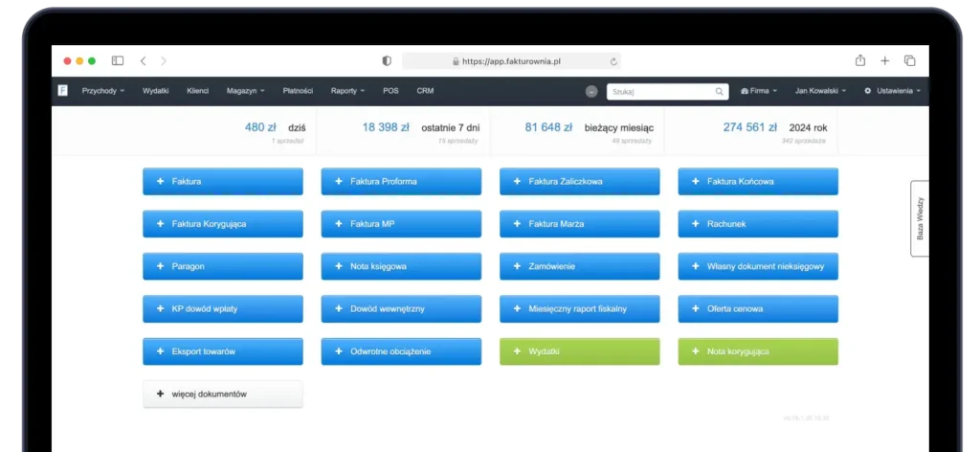Click the Szukaj search field

(x=660, y=92)
